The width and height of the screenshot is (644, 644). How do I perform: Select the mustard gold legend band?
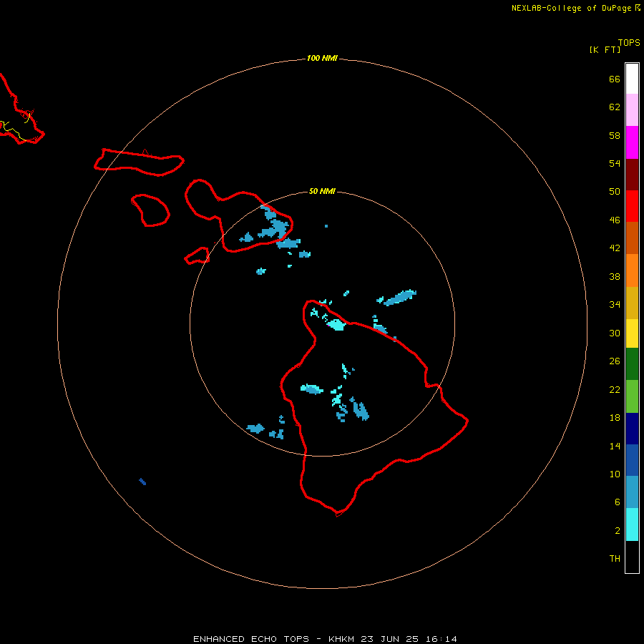pyautogui.click(x=632, y=303)
